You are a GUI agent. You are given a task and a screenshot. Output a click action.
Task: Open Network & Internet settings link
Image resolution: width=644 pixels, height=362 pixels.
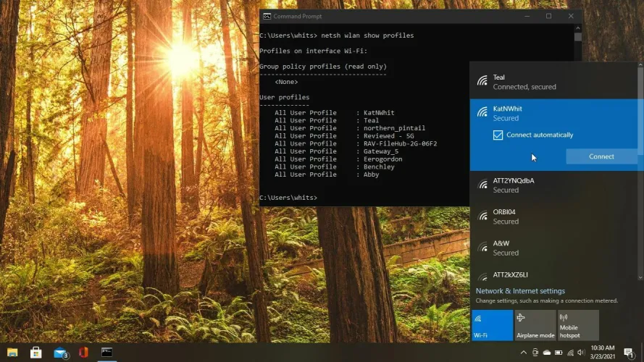coord(520,291)
